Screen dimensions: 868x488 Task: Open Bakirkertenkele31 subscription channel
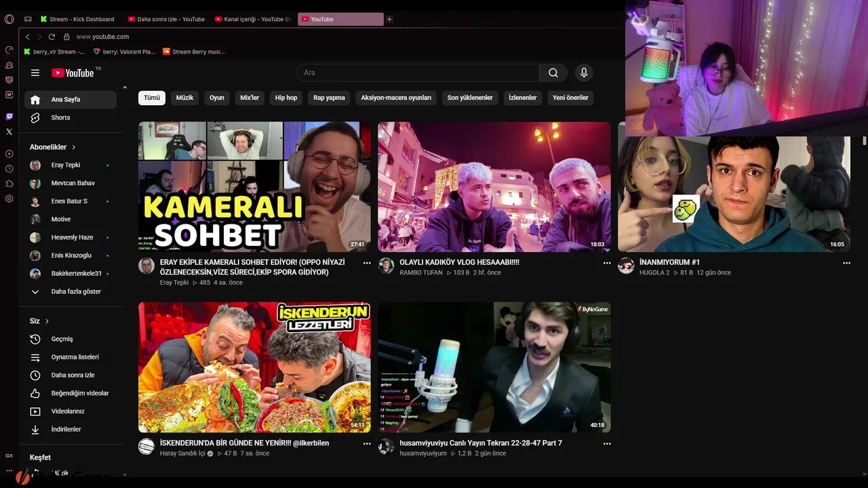click(71, 274)
